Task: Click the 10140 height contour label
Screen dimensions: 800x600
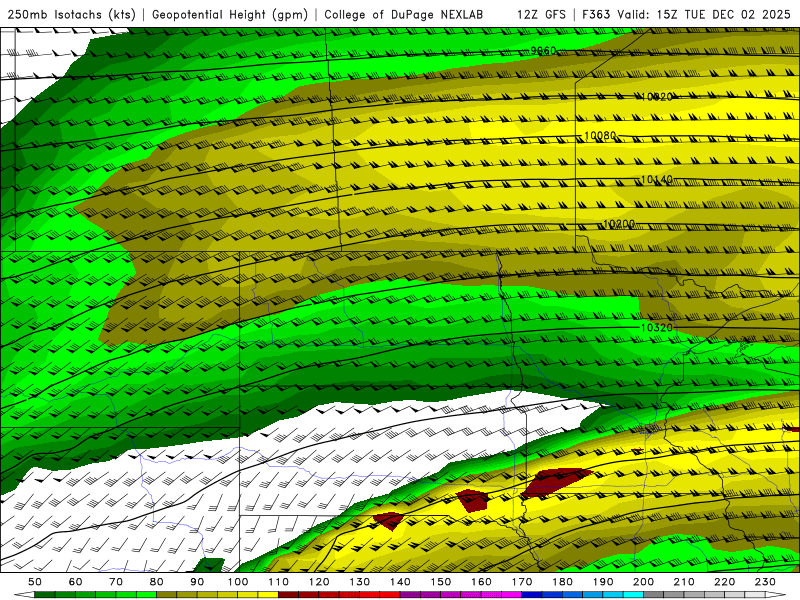Action: pos(657,180)
